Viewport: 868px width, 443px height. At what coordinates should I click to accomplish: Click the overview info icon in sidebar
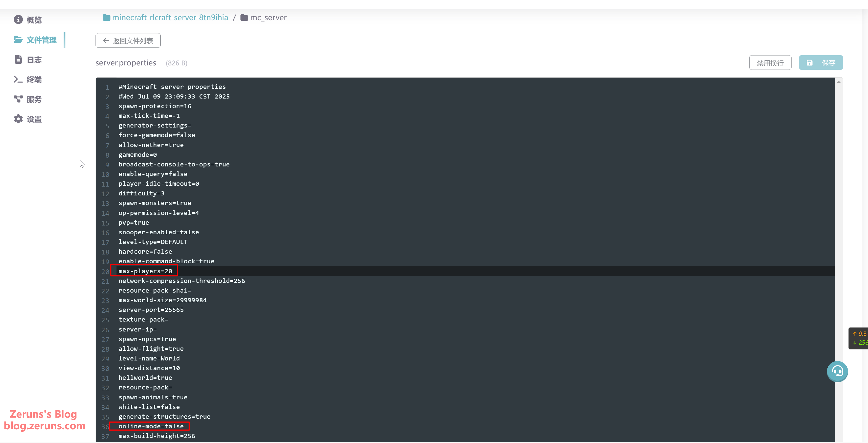tap(18, 20)
